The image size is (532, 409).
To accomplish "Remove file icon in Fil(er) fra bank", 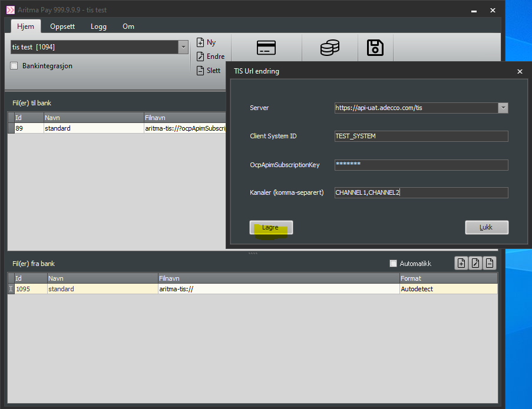I will pyautogui.click(x=490, y=263).
